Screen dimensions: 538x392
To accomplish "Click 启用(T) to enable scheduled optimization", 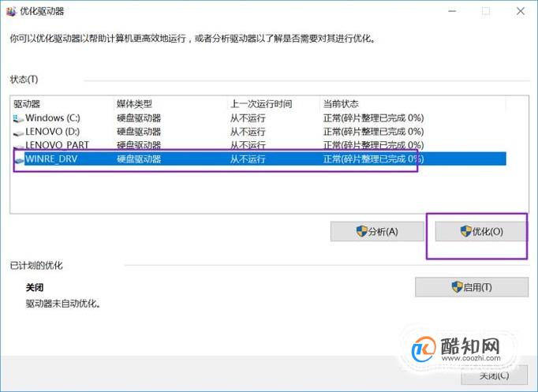I will (x=472, y=287).
